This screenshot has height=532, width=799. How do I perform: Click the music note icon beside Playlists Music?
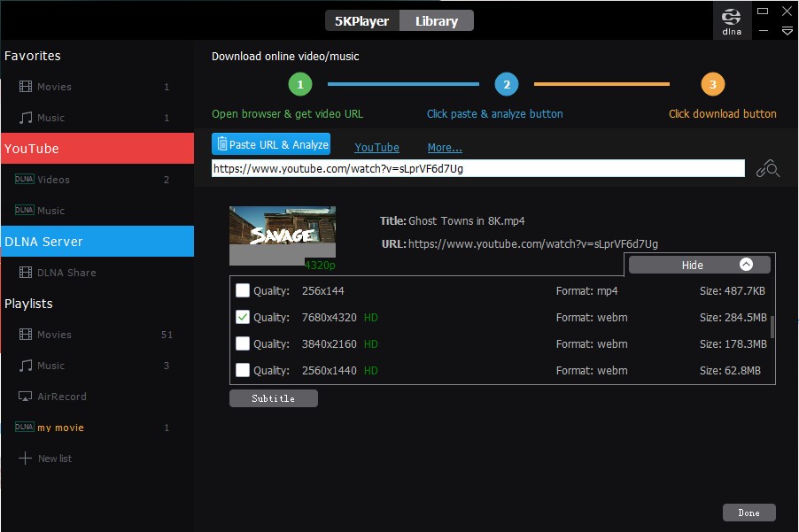tap(26, 366)
